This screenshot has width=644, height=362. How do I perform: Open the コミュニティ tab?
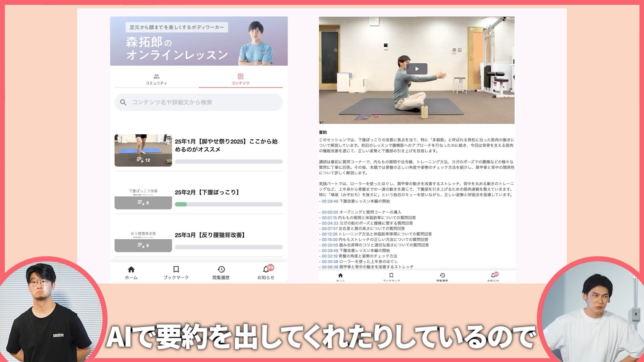point(156,79)
